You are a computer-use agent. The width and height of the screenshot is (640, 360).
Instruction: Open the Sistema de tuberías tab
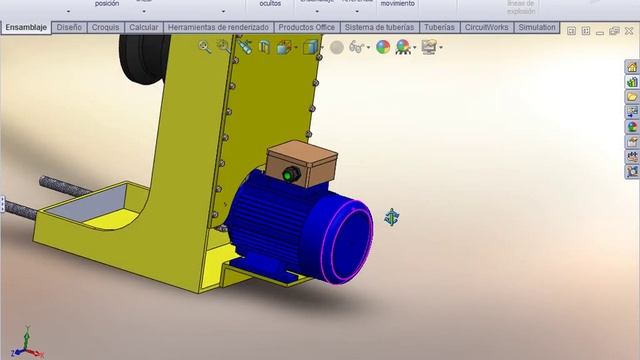(379, 27)
